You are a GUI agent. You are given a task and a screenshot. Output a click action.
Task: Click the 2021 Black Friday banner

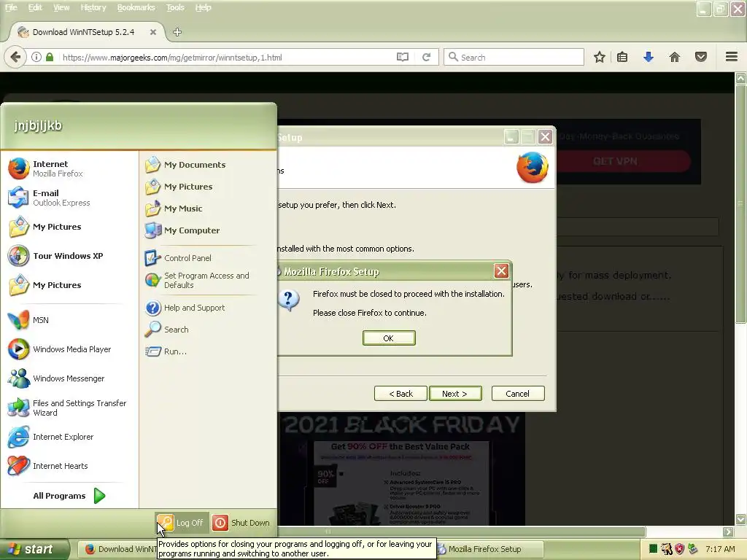tap(402, 469)
